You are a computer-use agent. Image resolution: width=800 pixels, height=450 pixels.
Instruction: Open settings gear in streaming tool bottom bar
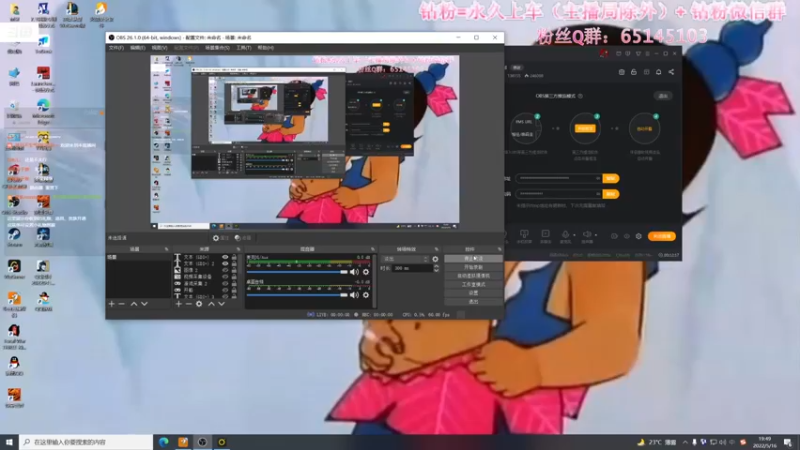(639, 236)
